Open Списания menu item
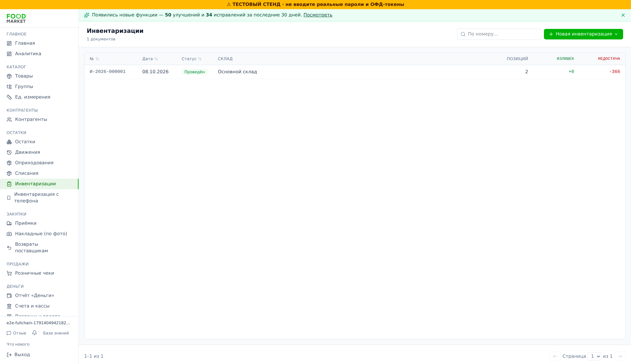 [39, 173]
